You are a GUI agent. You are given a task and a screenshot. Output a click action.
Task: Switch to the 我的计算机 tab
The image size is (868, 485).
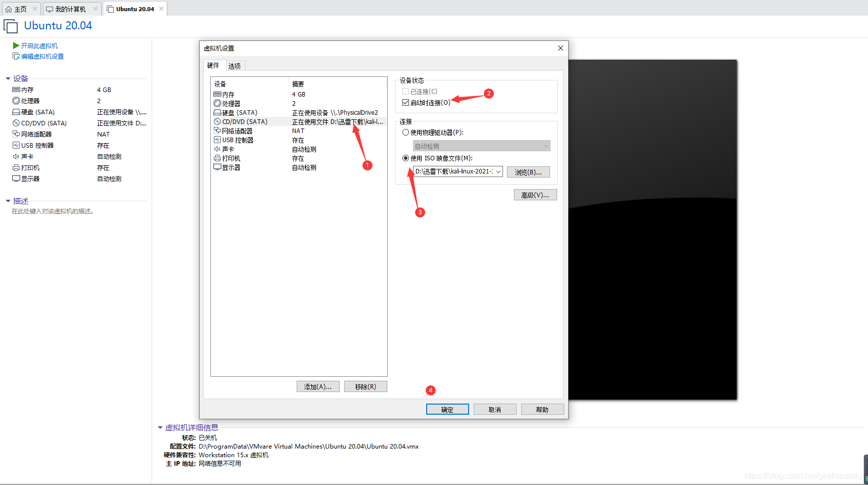tap(71, 9)
